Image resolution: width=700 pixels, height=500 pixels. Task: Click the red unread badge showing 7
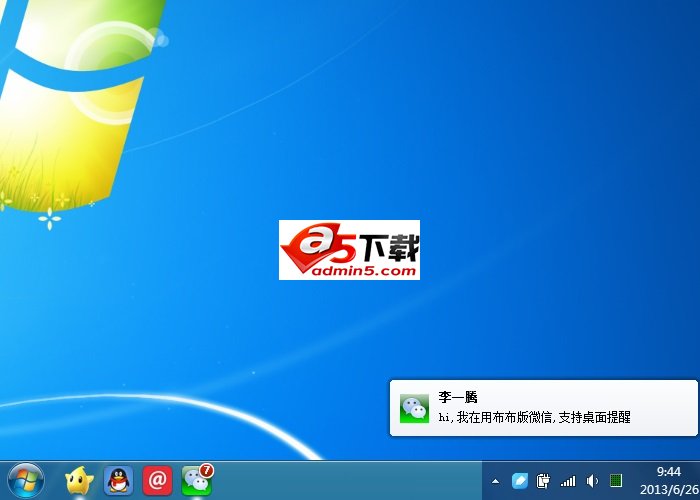(207, 470)
